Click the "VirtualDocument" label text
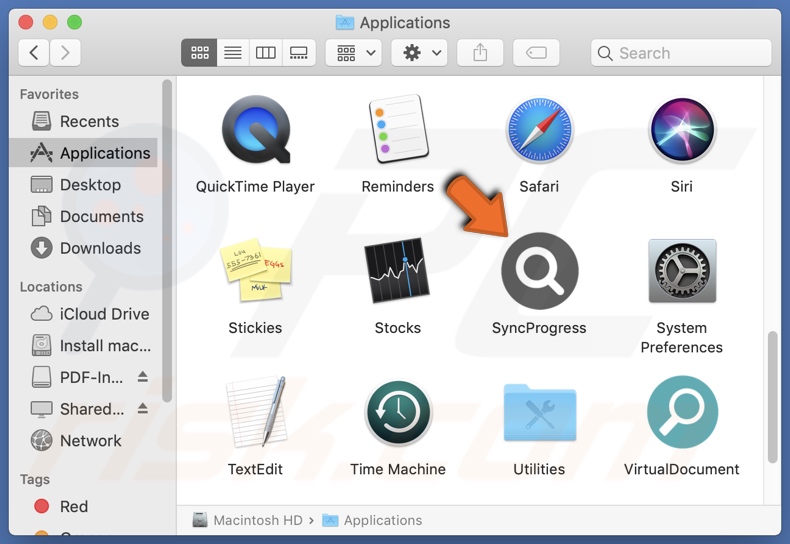 pos(682,469)
